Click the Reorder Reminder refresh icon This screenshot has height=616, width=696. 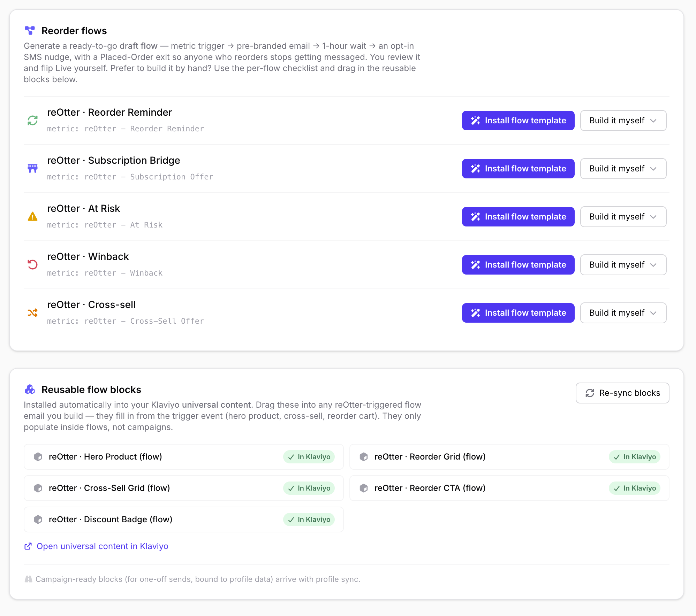tap(32, 121)
